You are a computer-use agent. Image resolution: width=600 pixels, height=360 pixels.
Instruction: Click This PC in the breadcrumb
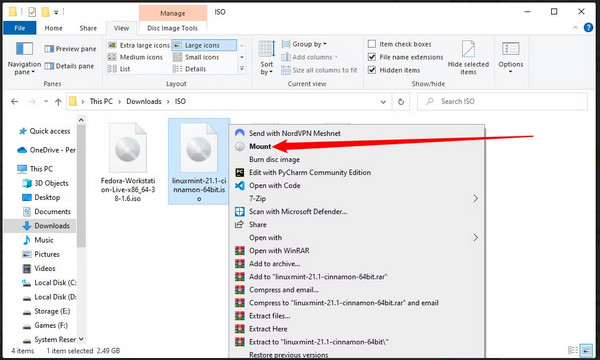pyautogui.click(x=101, y=101)
